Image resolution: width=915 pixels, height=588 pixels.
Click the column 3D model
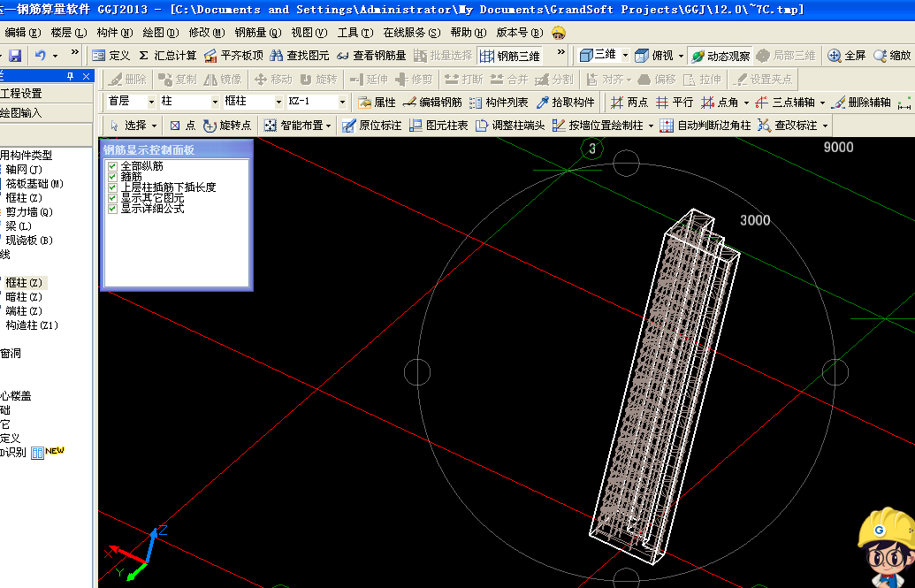tap(665, 386)
